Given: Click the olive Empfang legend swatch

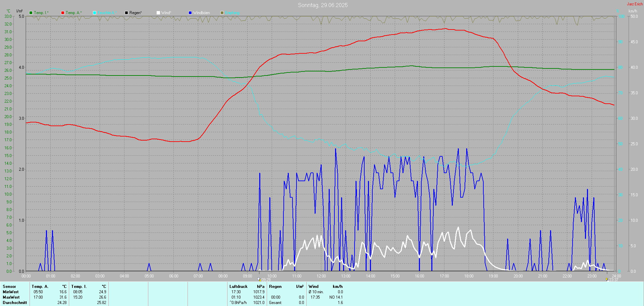Looking at the screenshot, I should pos(222,13).
